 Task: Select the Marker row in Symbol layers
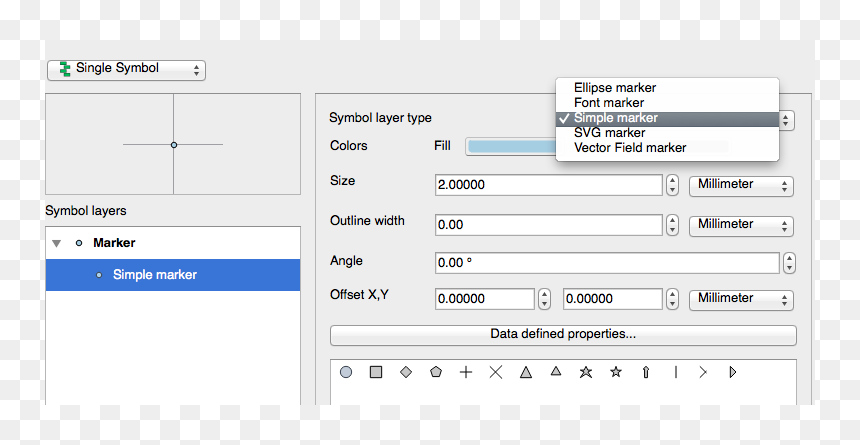point(173,243)
